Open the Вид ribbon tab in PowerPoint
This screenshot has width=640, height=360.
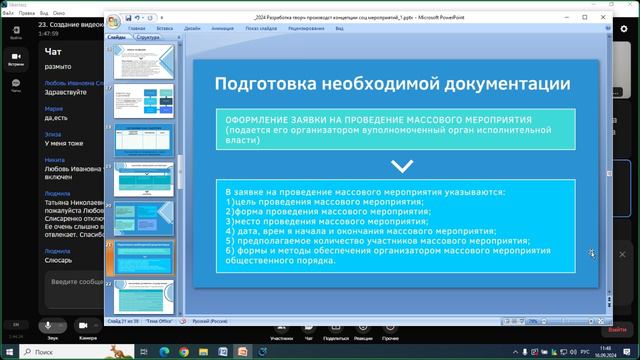click(x=339, y=29)
